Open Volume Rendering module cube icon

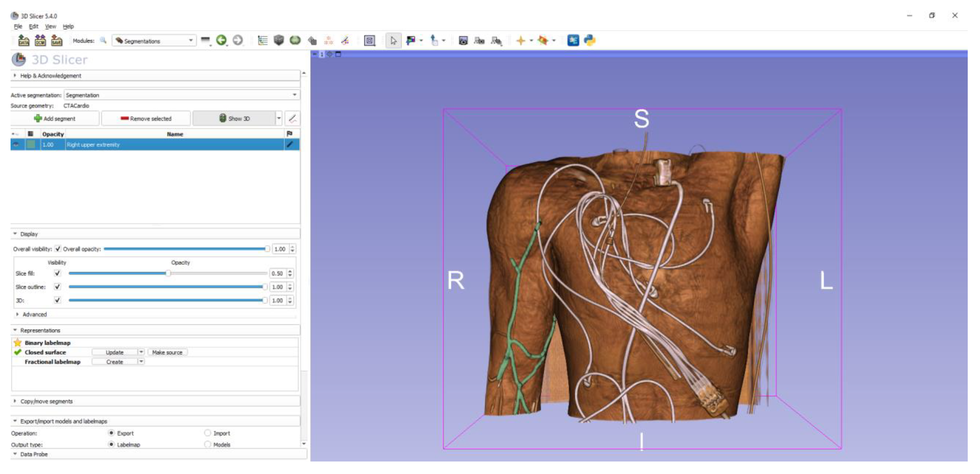(278, 40)
